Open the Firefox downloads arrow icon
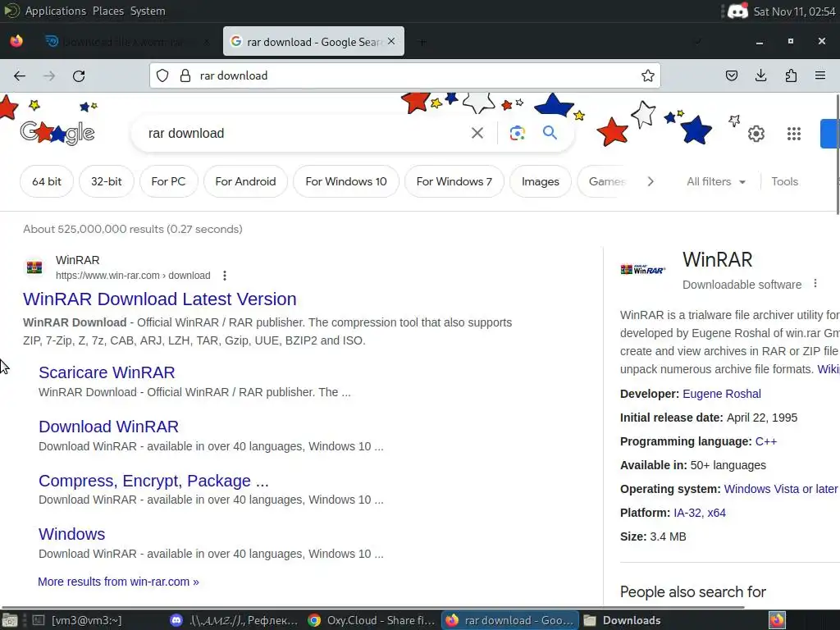 point(760,76)
